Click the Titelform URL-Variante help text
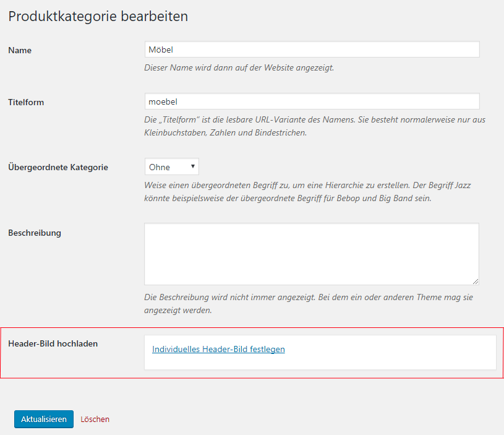Image resolution: width=504 pixels, height=435 pixels. pos(315,126)
